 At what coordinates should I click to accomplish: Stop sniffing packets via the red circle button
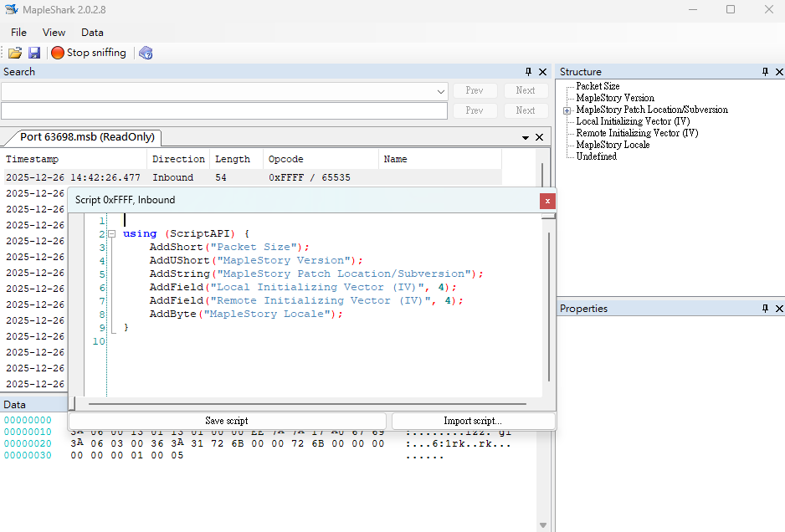pos(89,53)
